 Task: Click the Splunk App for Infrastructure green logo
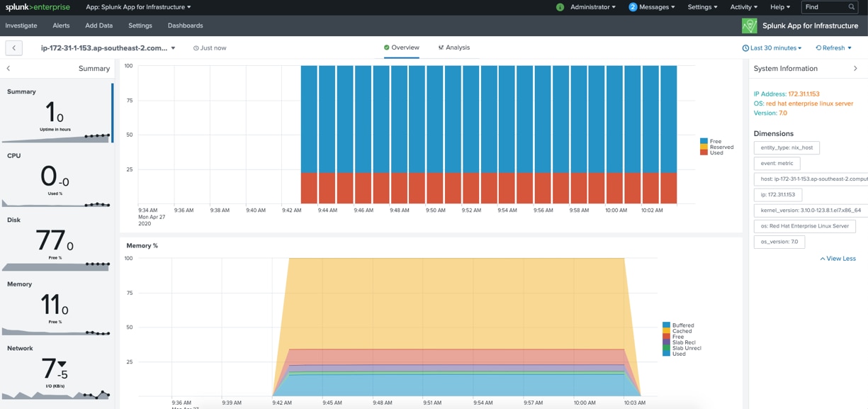[749, 26]
